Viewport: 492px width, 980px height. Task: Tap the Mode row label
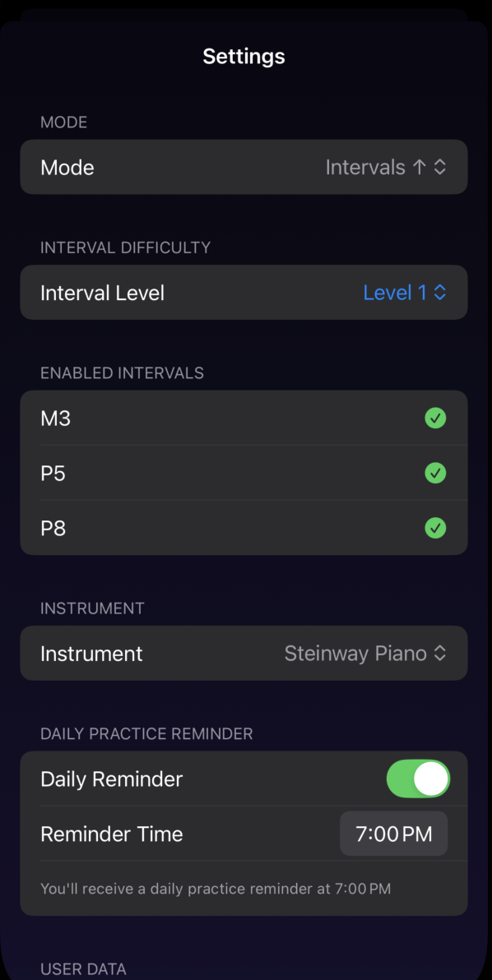[x=67, y=168]
